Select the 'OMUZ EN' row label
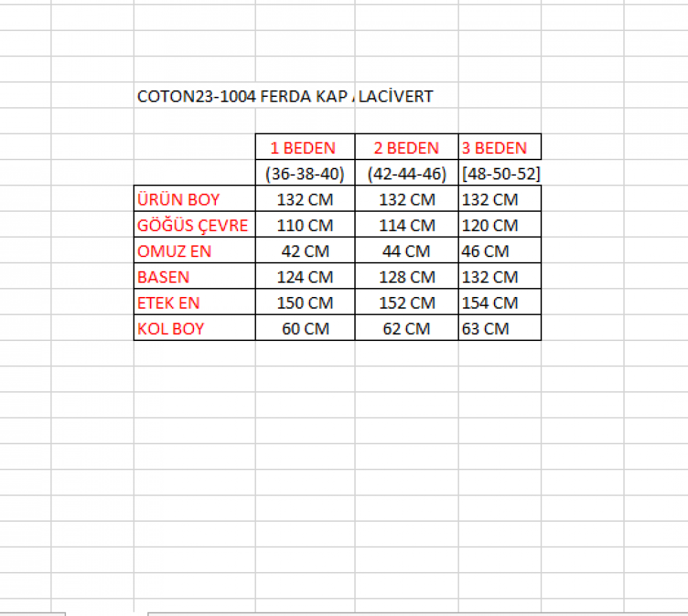Image resolution: width=688 pixels, height=616 pixels. 195,251
